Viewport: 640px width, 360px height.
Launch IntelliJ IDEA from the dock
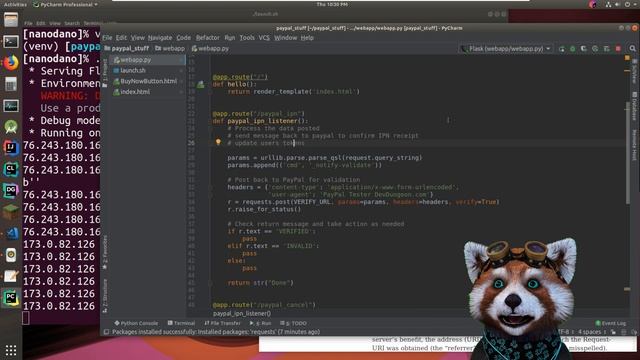(x=11, y=148)
